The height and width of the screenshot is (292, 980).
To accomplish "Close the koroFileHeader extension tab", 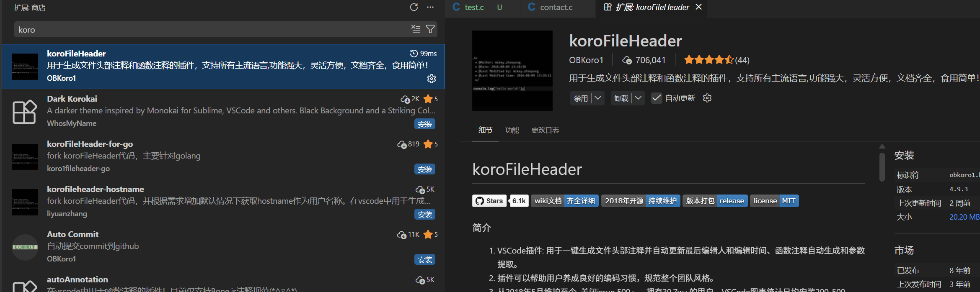I will click(x=698, y=7).
